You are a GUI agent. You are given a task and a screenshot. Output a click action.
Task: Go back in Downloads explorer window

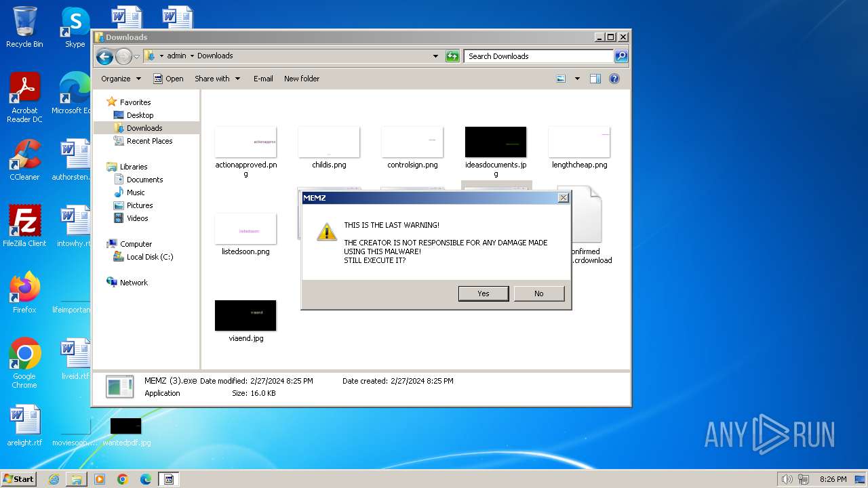(x=104, y=56)
